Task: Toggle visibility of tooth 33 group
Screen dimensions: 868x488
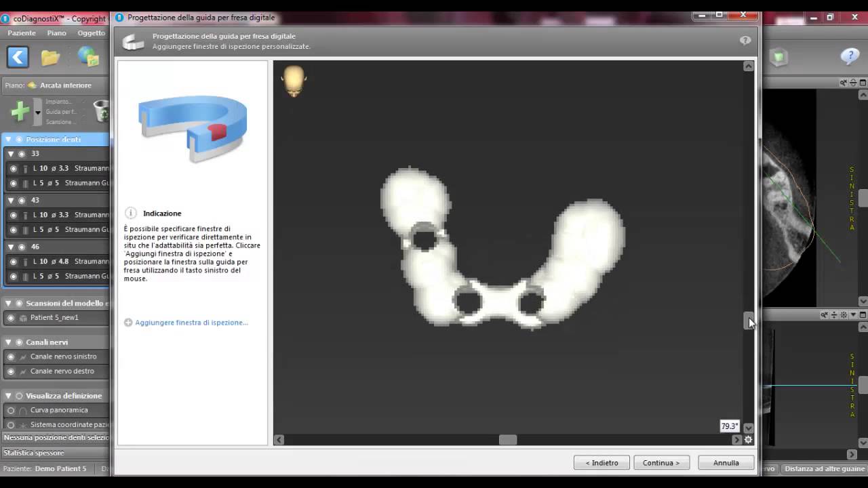Action: (x=22, y=154)
